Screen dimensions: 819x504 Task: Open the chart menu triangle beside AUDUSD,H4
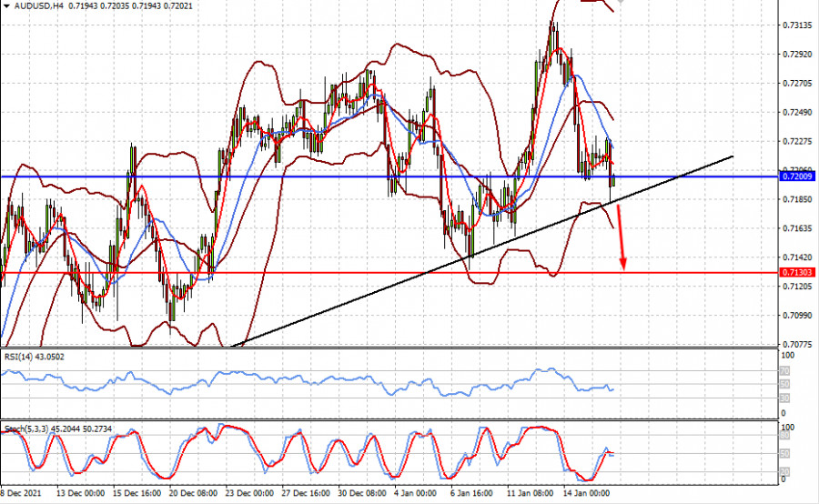pyautogui.click(x=6, y=6)
